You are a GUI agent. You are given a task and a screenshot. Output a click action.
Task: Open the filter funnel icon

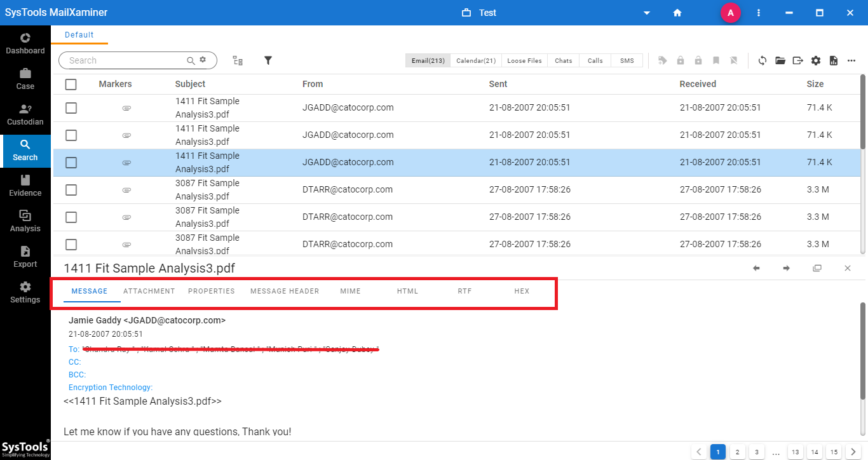click(268, 60)
